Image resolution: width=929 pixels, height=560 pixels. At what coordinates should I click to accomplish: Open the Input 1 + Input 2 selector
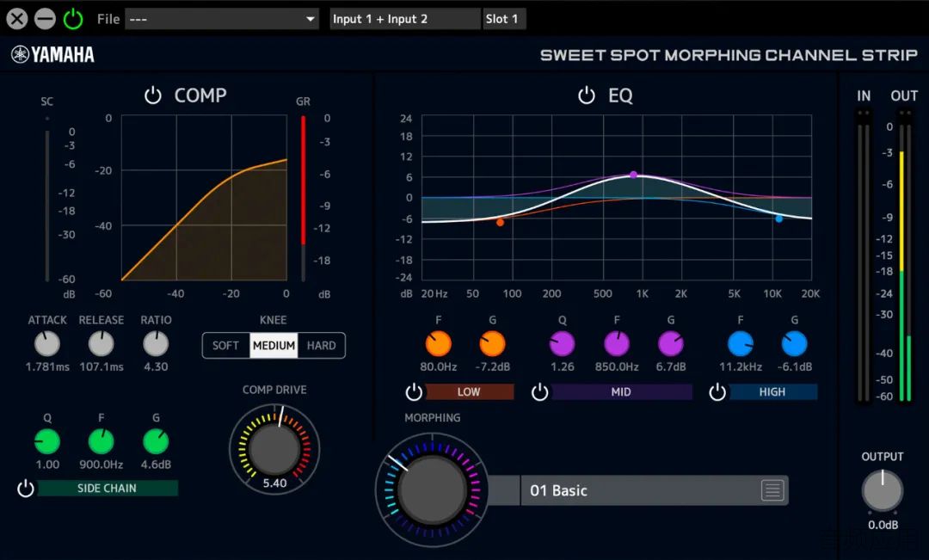click(405, 19)
